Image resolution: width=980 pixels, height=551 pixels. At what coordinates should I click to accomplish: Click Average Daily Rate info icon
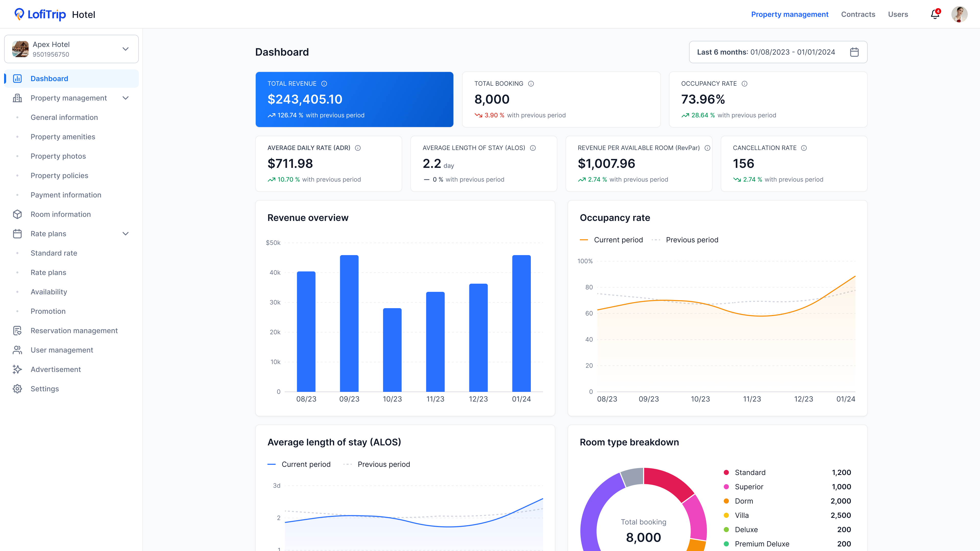358,148
